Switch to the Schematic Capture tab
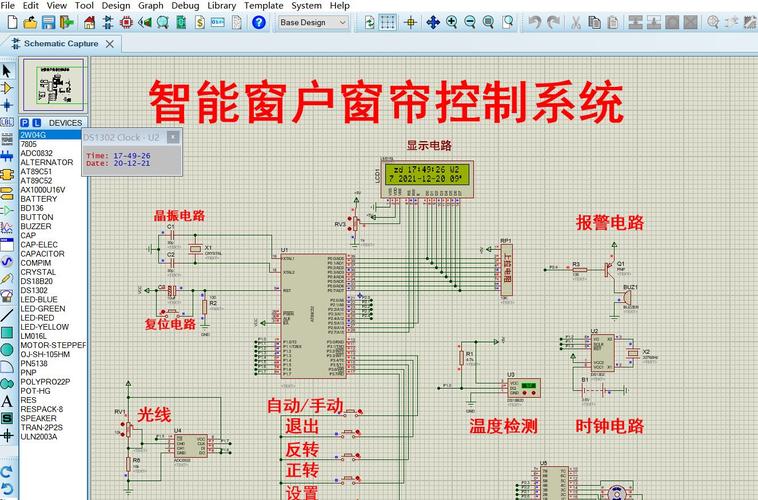758x500 pixels. pyautogui.click(x=61, y=44)
